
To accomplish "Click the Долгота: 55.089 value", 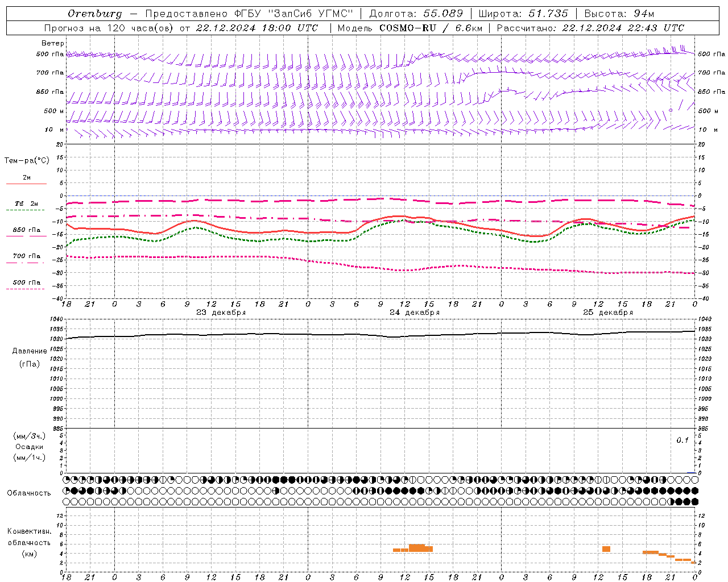I will tap(416, 14).
